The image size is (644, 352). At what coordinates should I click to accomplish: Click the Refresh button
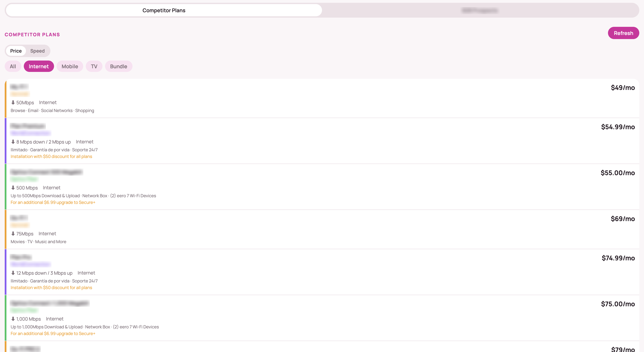[623, 33]
